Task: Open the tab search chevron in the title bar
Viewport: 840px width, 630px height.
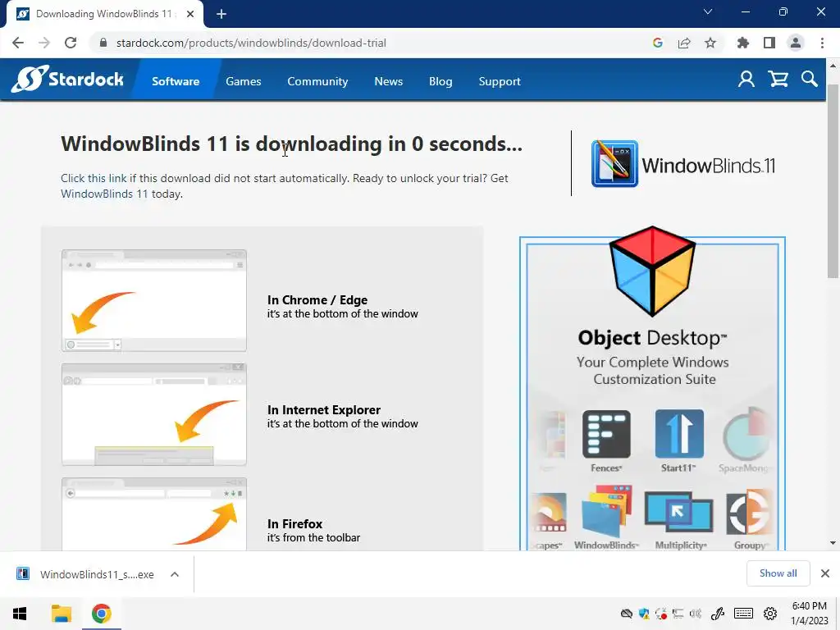Action: [708, 11]
